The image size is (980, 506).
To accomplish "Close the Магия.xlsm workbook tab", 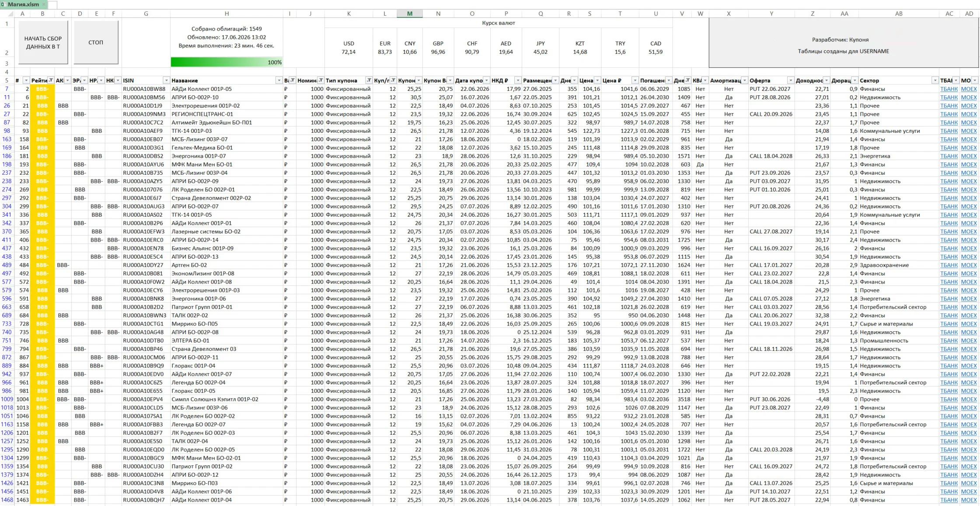I will (44, 4).
